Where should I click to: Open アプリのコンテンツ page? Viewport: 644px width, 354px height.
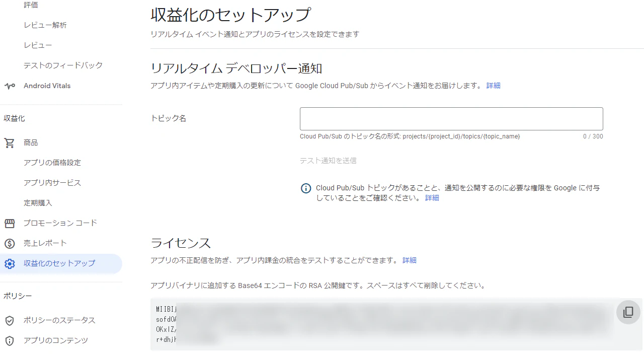(x=56, y=340)
